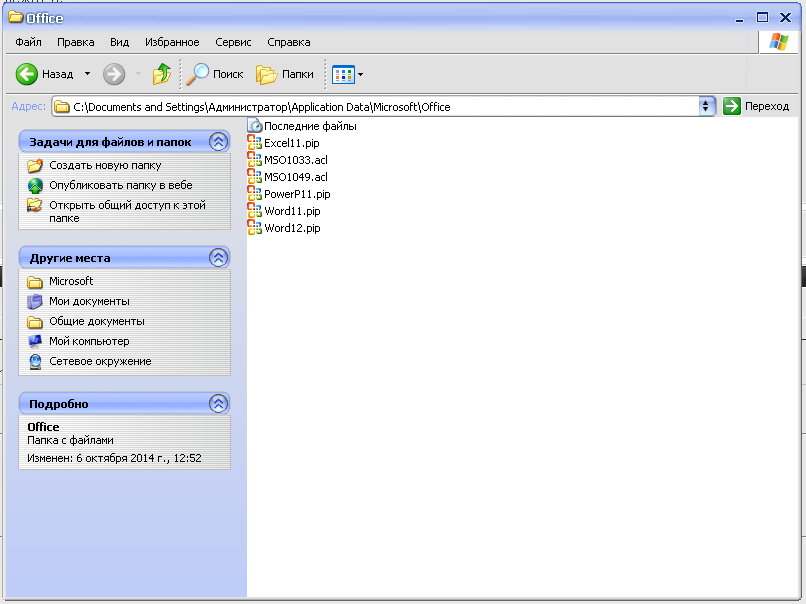Open the Search (Поиск) magnifier tool
The height and width of the screenshot is (604, 806).
(200, 74)
